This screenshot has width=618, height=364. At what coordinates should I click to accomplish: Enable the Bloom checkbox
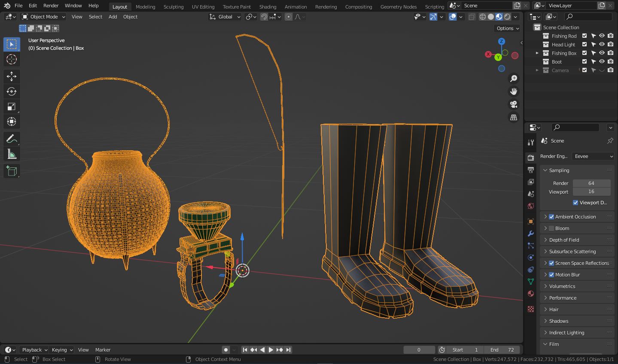click(x=551, y=228)
